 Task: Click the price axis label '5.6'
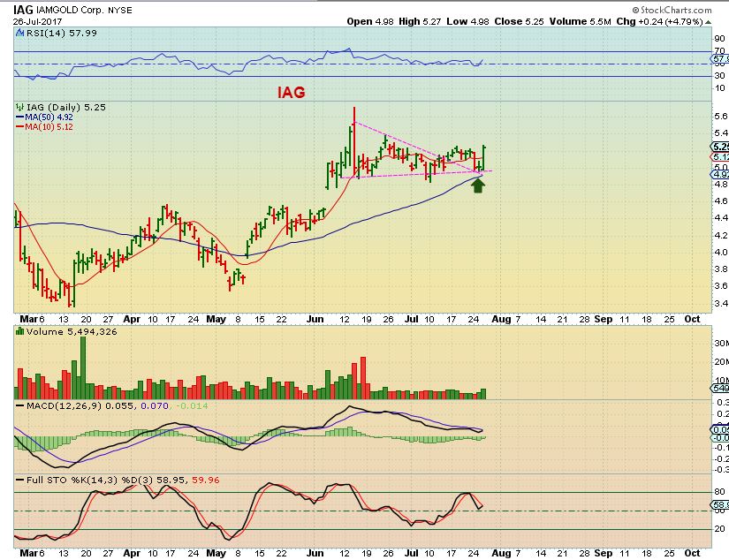721,117
